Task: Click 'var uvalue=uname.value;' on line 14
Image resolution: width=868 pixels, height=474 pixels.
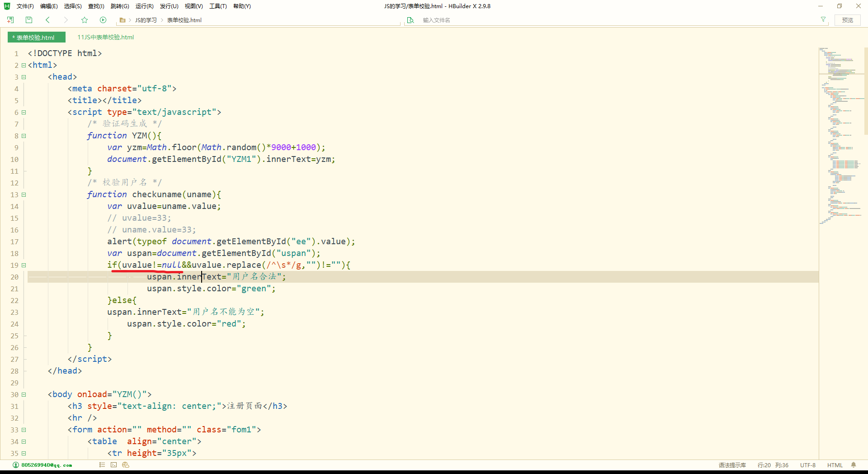Action: pos(164,206)
